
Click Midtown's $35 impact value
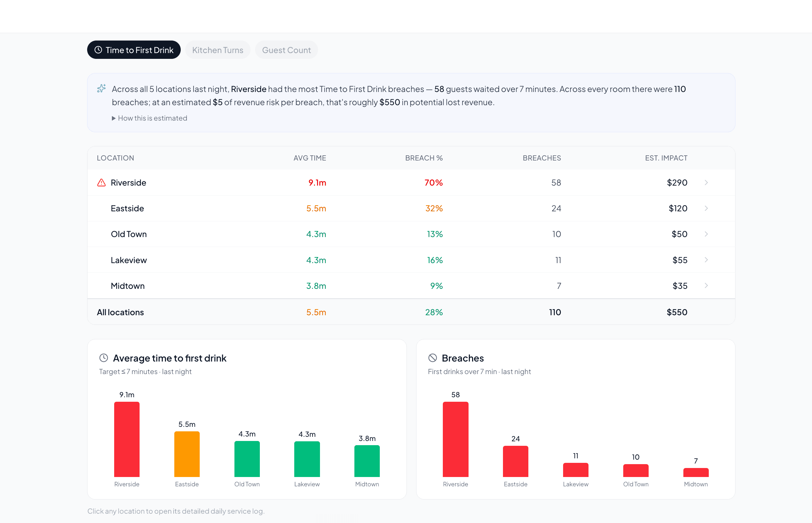(x=680, y=286)
